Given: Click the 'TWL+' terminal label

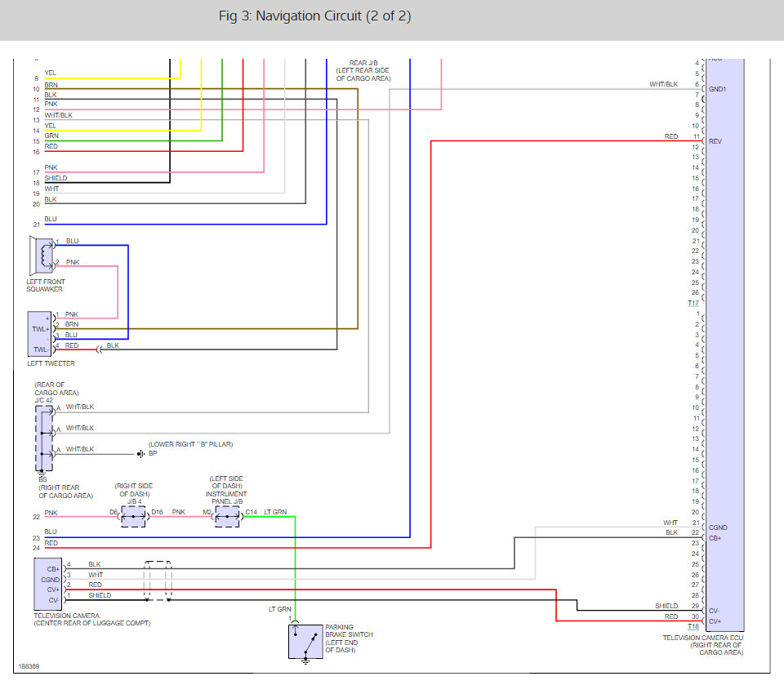Looking at the screenshot, I should coord(41,329).
